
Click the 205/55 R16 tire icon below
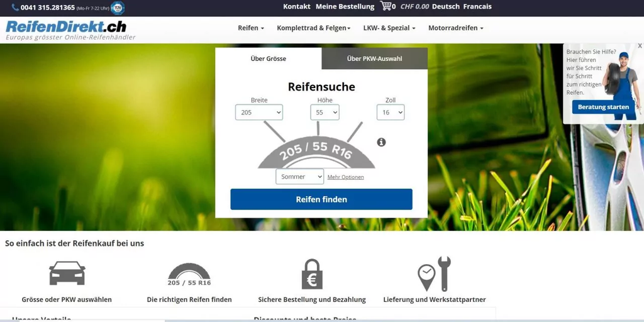click(189, 274)
